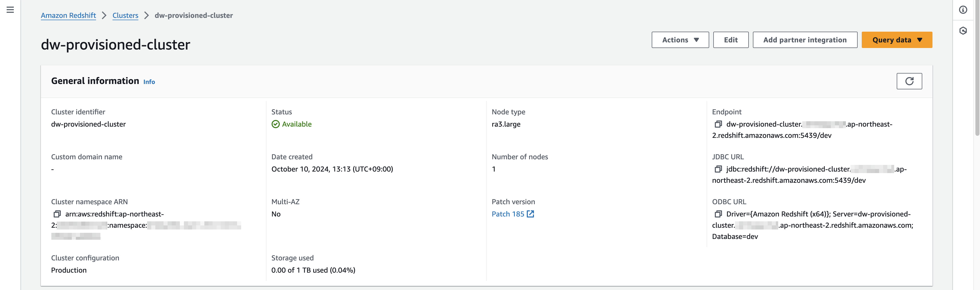
Task: Open the hamburger navigation menu
Action: (x=10, y=10)
